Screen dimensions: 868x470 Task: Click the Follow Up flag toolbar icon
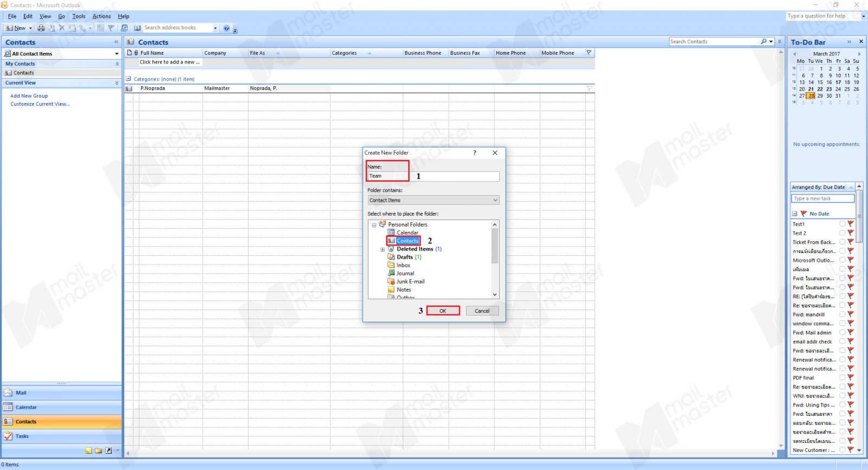click(x=111, y=28)
